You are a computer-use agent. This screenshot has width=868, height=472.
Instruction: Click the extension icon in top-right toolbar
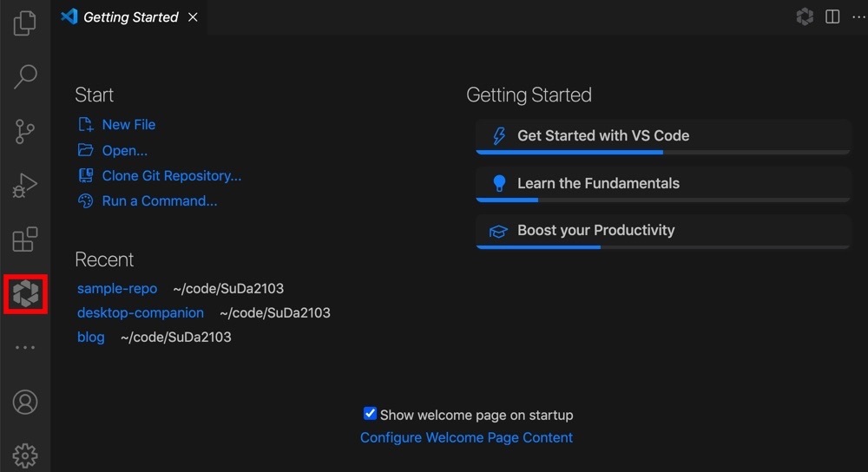pyautogui.click(x=805, y=16)
